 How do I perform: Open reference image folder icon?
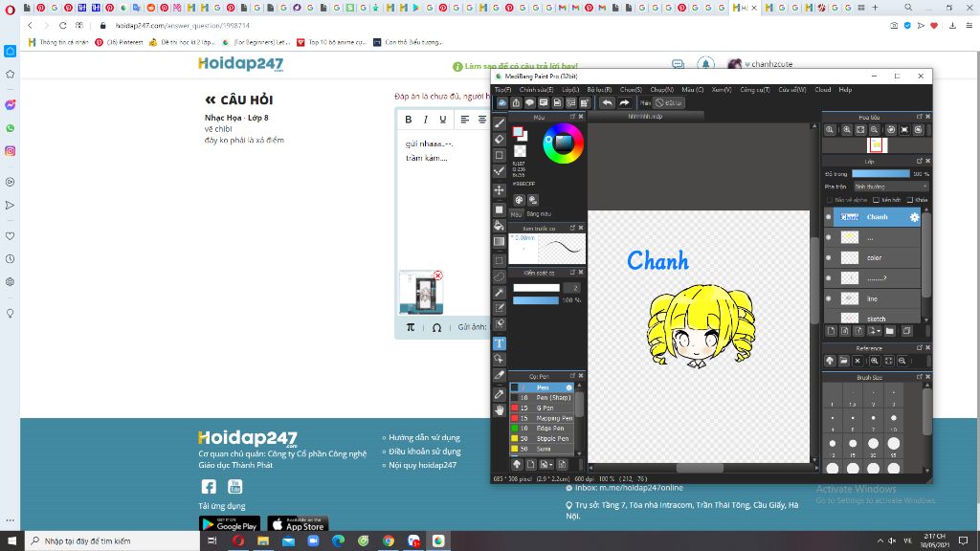(x=844, y=361)
